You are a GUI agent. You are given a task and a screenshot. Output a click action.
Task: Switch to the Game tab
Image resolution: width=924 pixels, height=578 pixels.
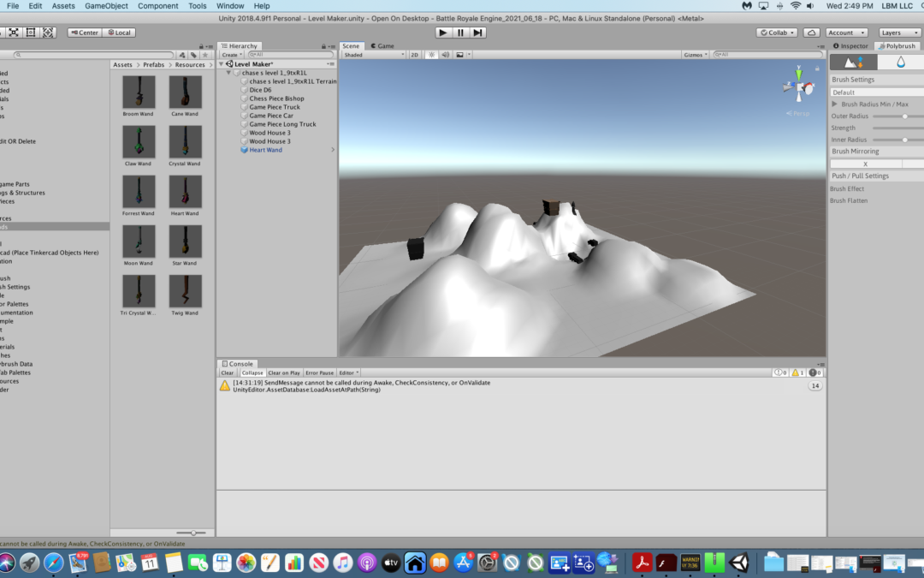382,46
